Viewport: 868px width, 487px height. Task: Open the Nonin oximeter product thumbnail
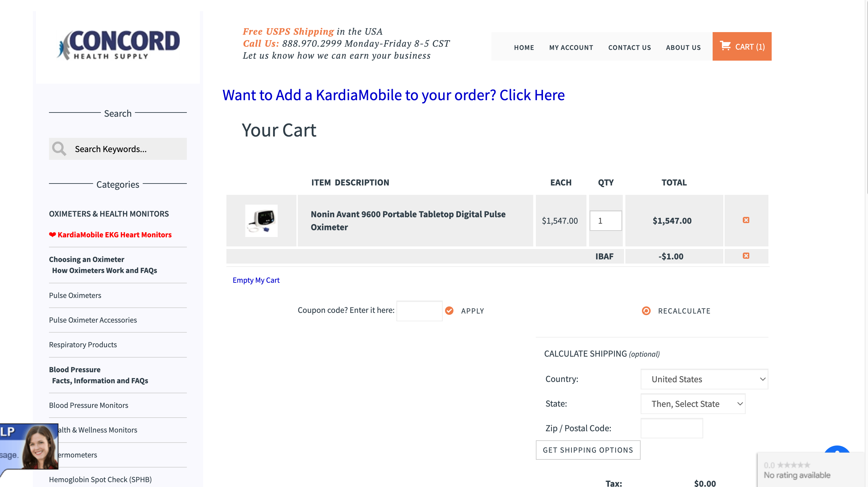261,220
